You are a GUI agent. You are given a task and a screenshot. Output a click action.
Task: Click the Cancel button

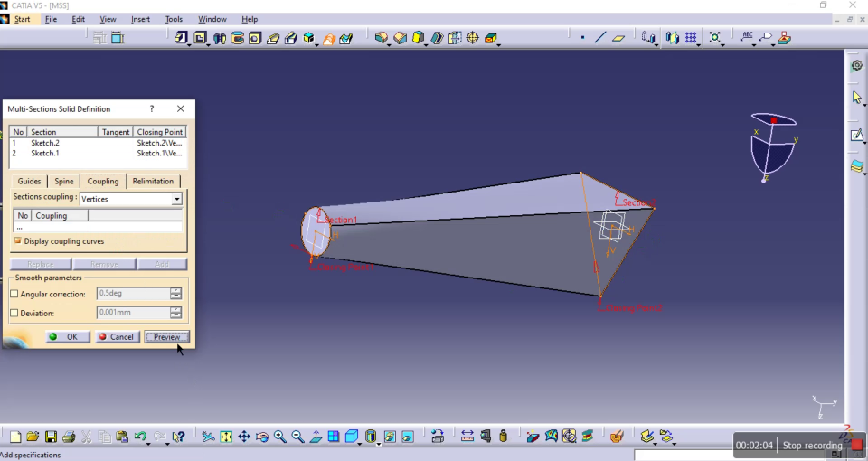tap(117, 336)
